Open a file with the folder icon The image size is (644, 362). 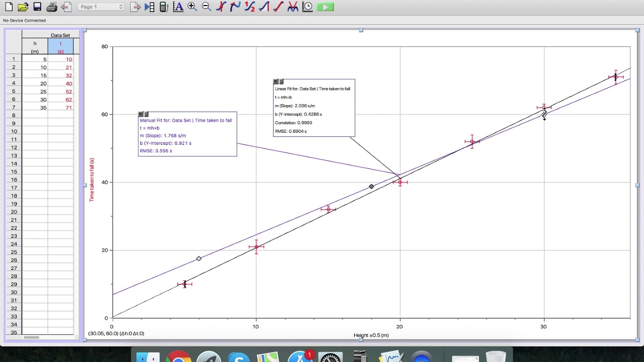(23, 7)
